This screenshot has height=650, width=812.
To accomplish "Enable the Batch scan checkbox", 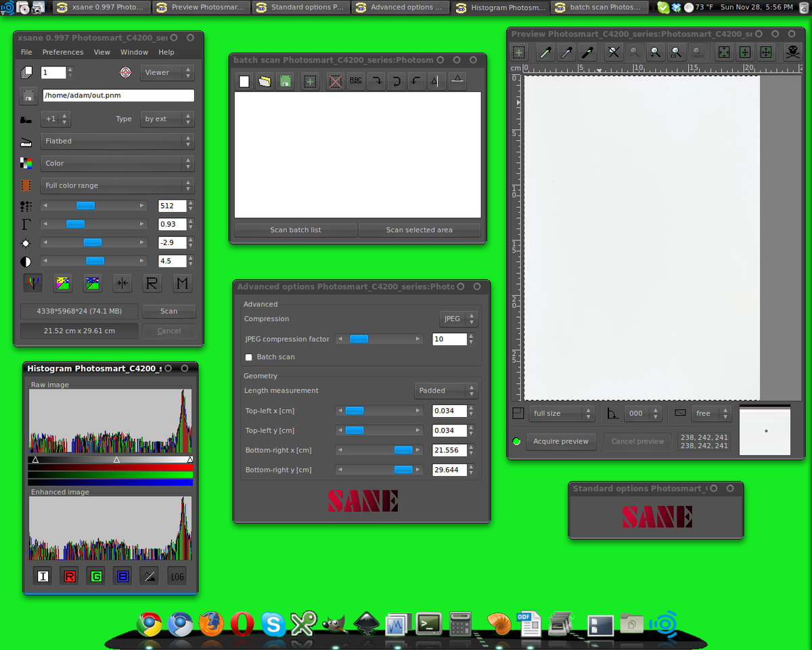I will coord(248,357).
